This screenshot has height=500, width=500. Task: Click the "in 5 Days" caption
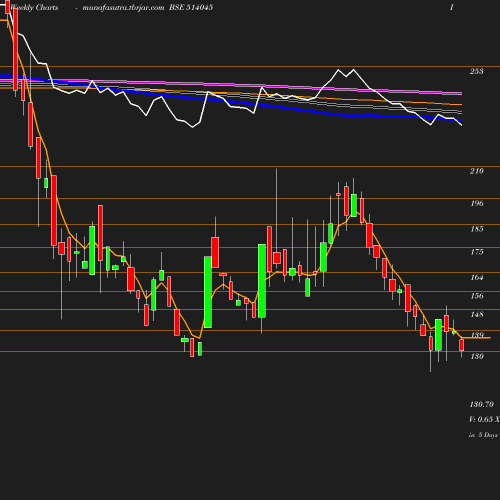[483, 435]
